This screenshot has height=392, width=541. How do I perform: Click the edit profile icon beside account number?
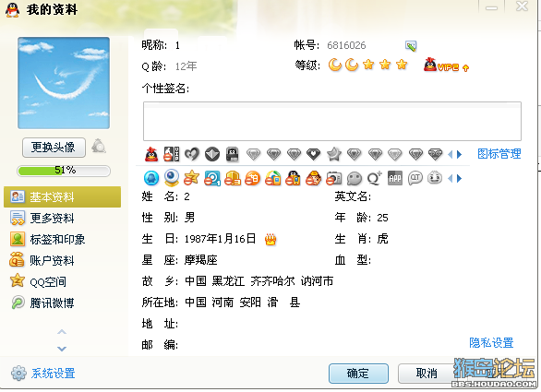[x=410, y=45]
